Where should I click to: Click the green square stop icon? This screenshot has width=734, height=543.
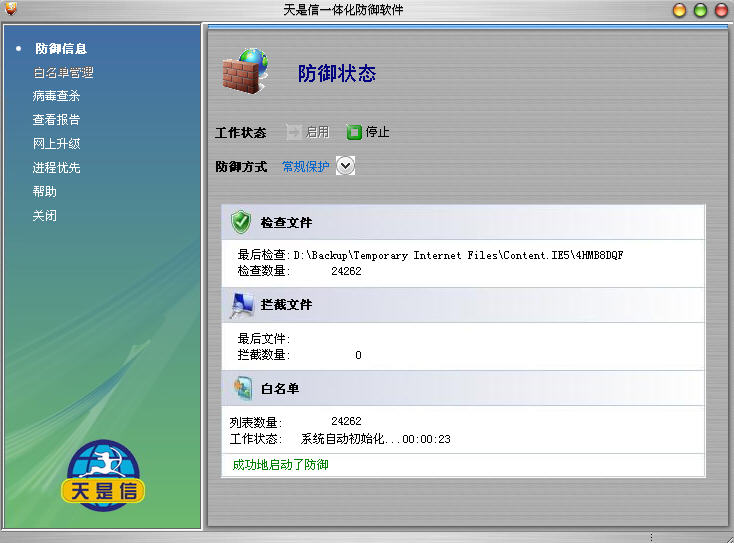click(354, 132)
